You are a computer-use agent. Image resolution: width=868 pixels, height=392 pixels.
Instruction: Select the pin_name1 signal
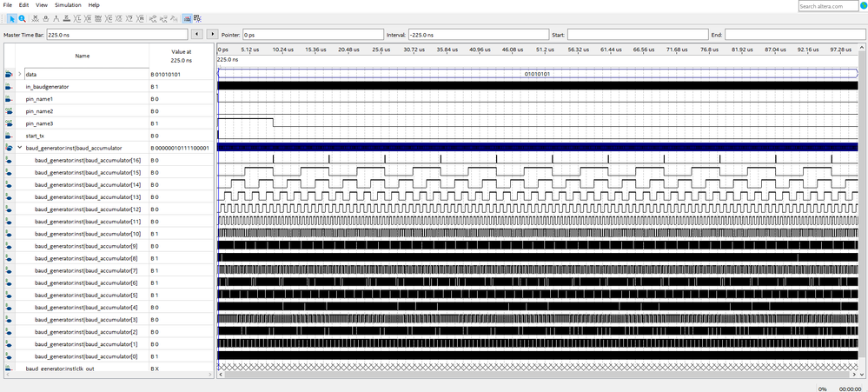pyautogui.click(x=39, y=99)
